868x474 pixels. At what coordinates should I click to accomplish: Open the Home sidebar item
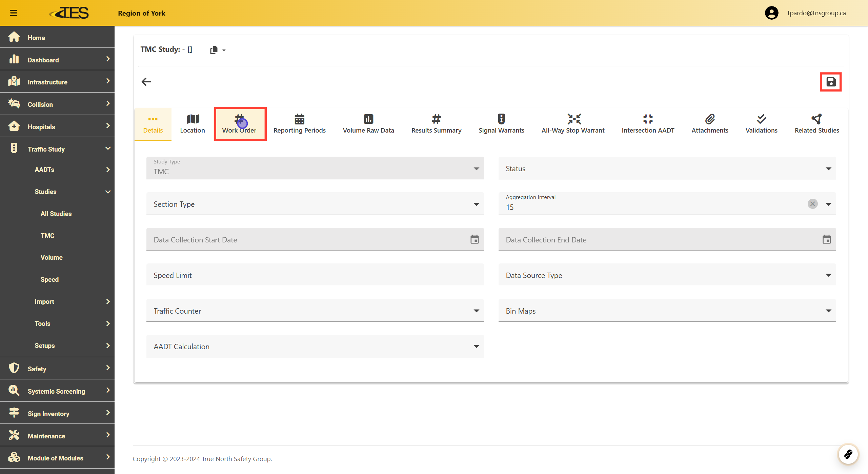pos(36,38)
